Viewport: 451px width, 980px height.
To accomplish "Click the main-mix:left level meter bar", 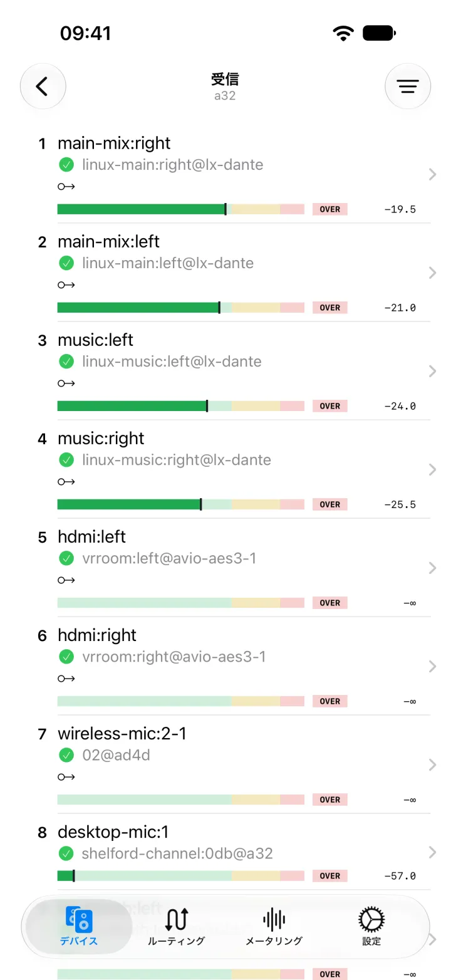I will pyautogui.click(x=181, y=308).
